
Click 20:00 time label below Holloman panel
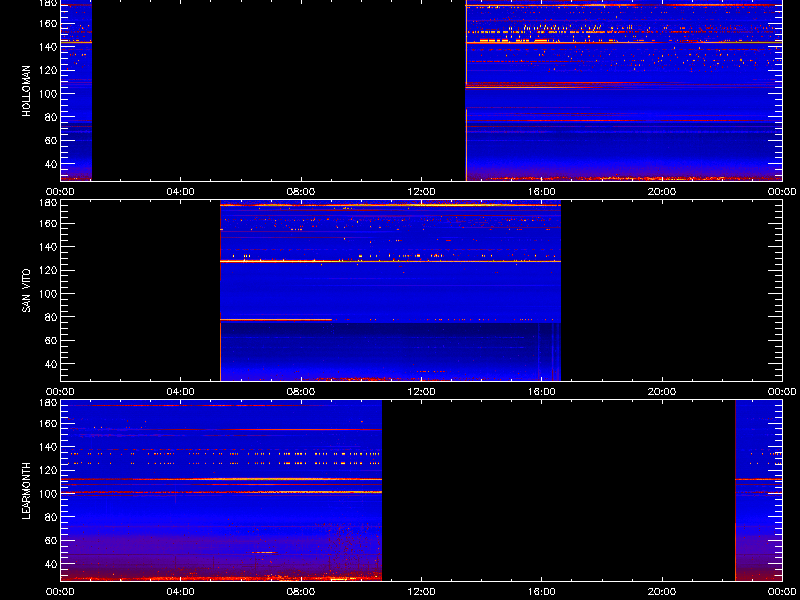tap(662, 192)
